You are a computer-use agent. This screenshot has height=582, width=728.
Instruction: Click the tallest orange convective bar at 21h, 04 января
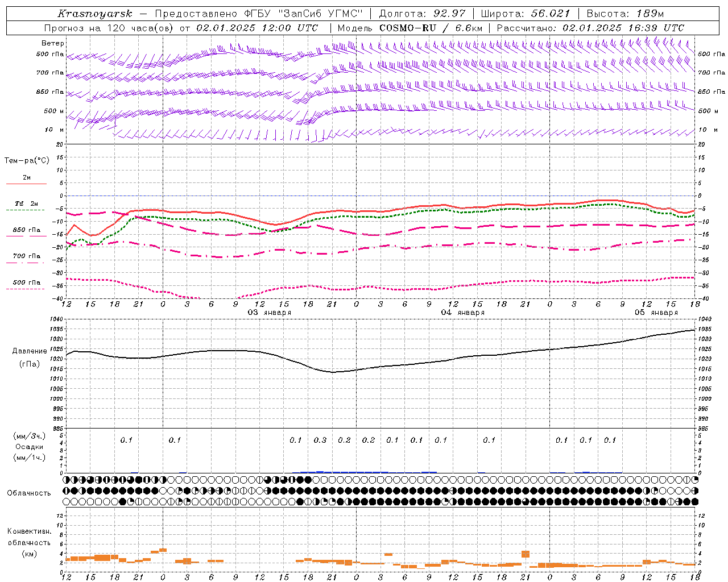(x=526, y=554)
